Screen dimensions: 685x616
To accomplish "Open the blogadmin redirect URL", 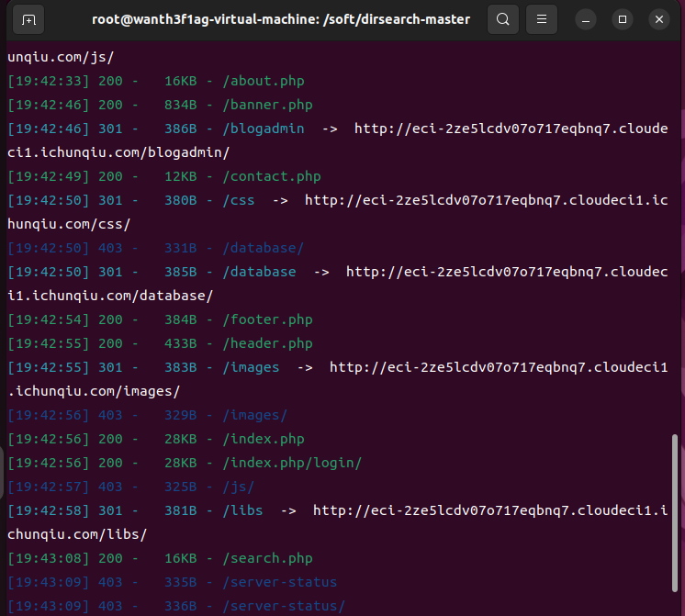I will pos(511,129).
